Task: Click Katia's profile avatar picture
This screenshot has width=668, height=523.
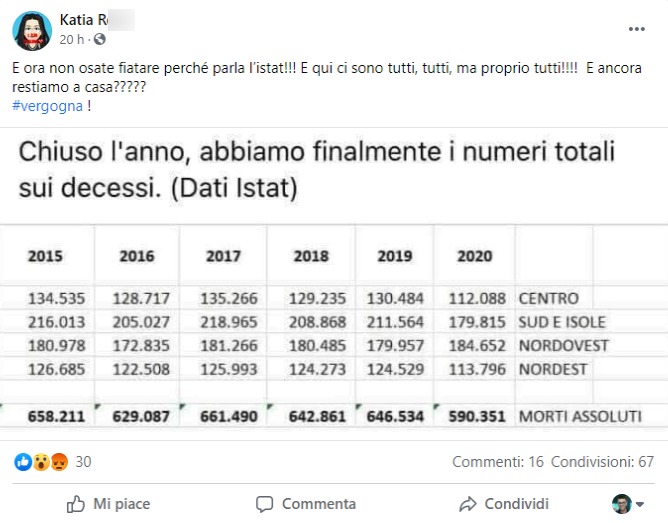Action: tap(32, 31)
